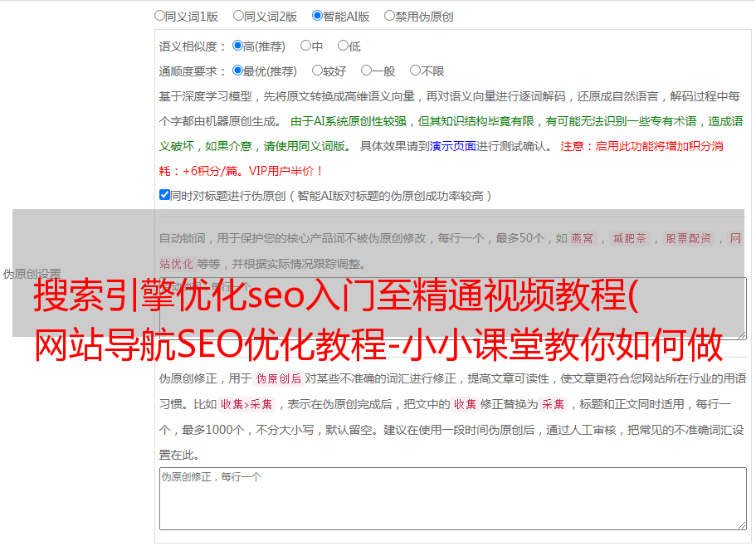Choose the 智能AI版 radio option
The width and height of the screenshot is (756, 546).
coord(317,16)
